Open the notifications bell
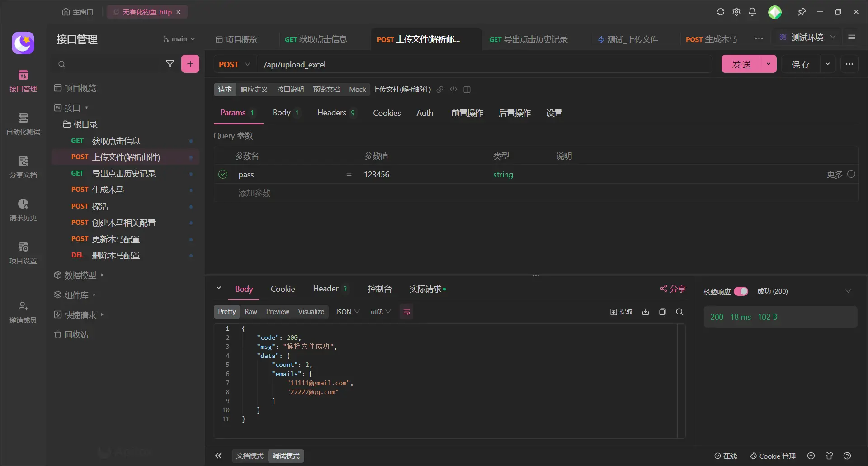 tap(752, 12)
